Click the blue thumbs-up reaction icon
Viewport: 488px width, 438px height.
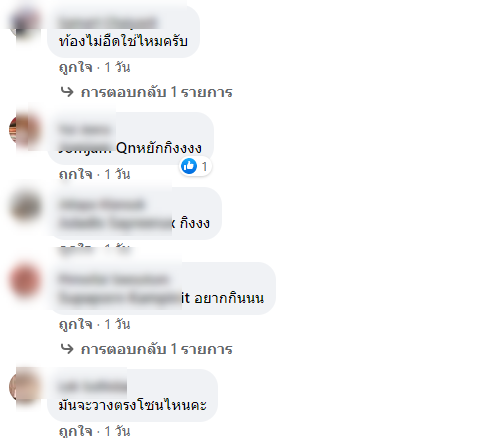(x=189, y=166)
